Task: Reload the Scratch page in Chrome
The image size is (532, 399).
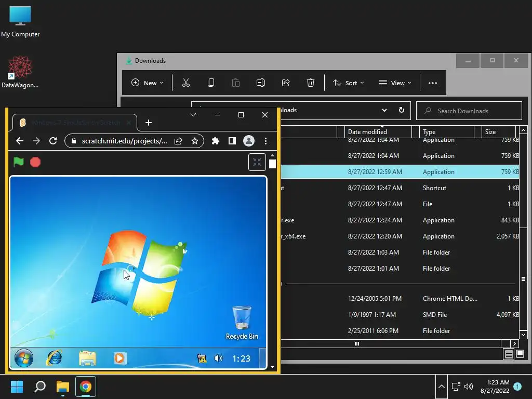Action: [53, 141]
